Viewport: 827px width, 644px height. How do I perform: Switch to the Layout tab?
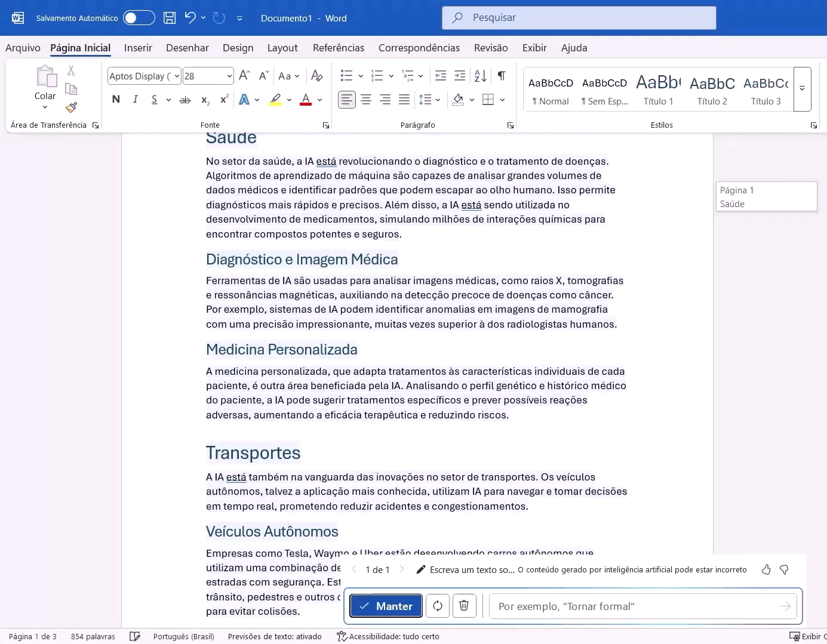[x=282, y=48]
